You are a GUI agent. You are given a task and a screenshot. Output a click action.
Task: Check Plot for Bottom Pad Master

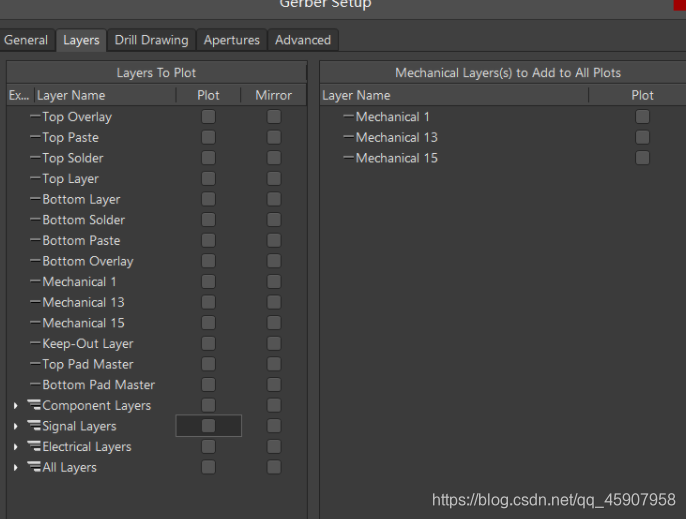(x=208, y=385)
